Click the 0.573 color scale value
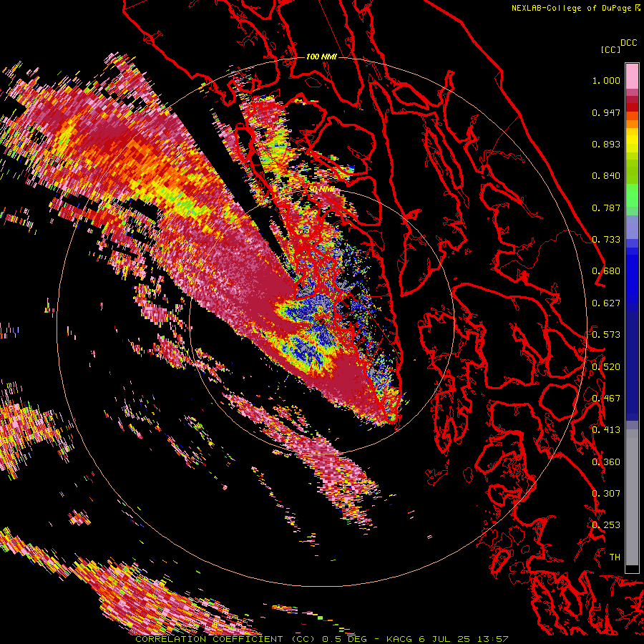Viewport: 644px width, 644px height. click(606, 335)
